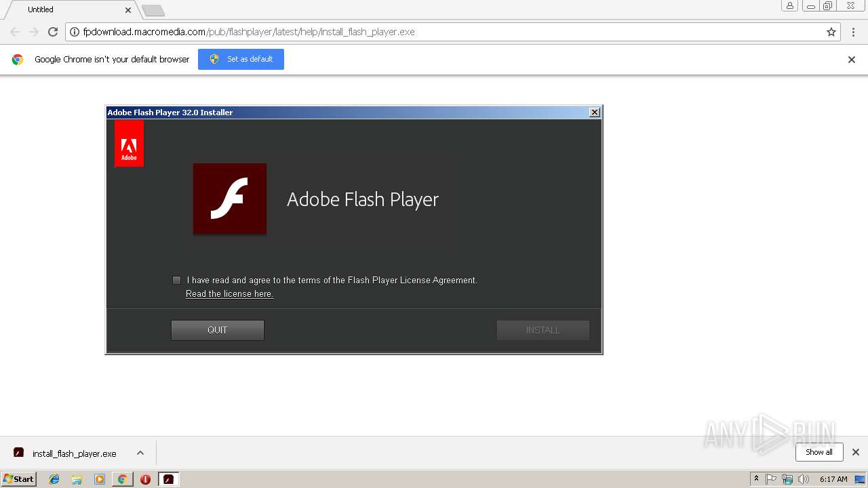868x488 pixels.
Task: Check the Flash Player License Agreement checkbox
Action: 177,280
